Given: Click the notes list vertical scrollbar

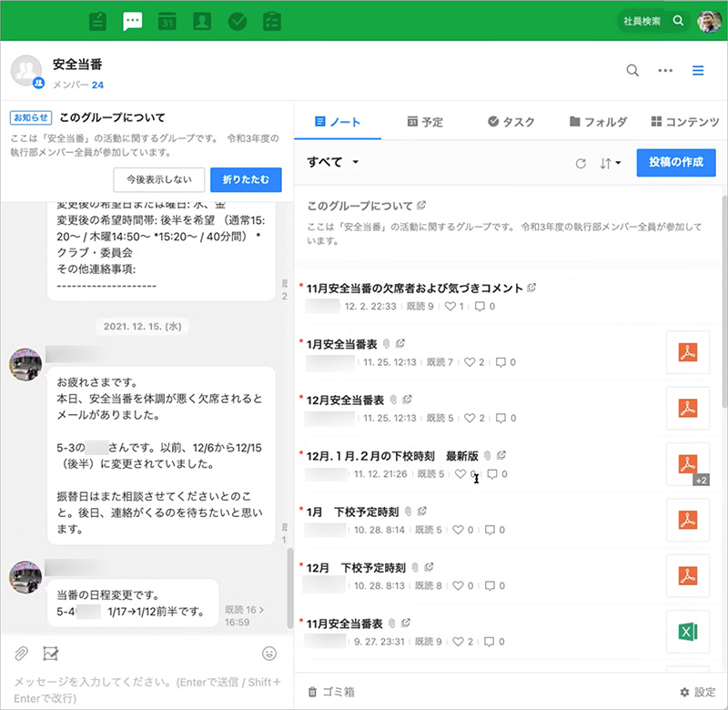Looking at the screenshot, I should [723, 300].
